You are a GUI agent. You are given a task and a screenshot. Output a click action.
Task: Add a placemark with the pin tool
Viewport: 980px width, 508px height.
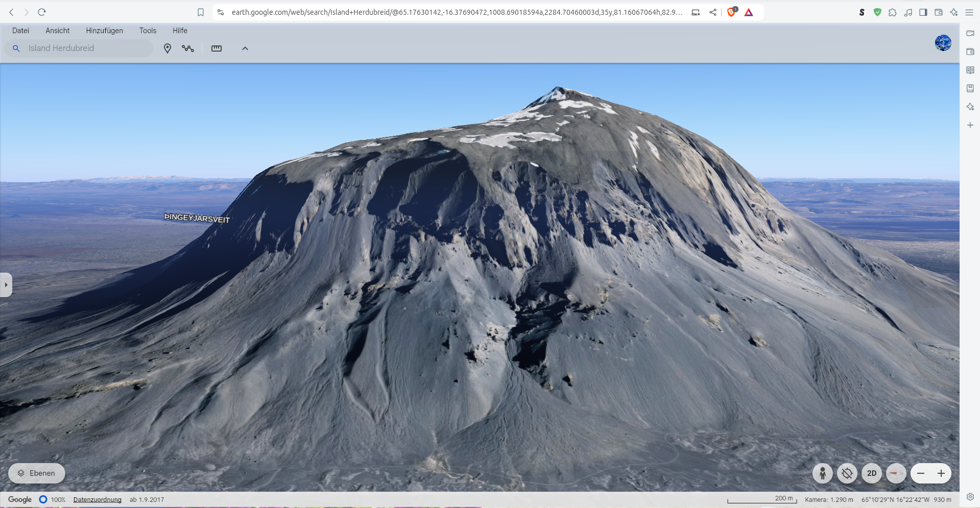[168, 49]
